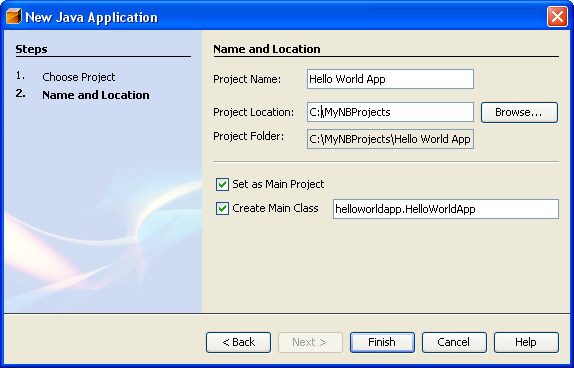Uncheck the Create Main Class checkbox
Viewport: 574px width, 368px height.
click(222, 208)
